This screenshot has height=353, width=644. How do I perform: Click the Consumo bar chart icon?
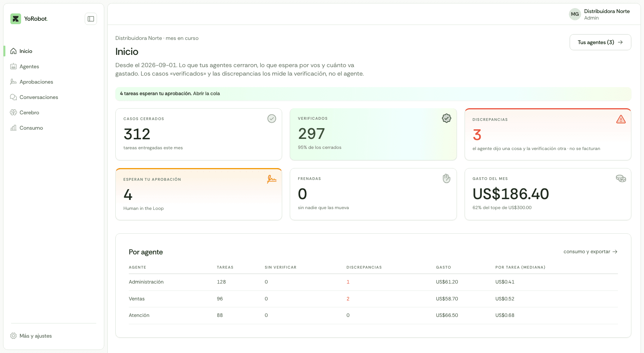[x=13, y=128]
